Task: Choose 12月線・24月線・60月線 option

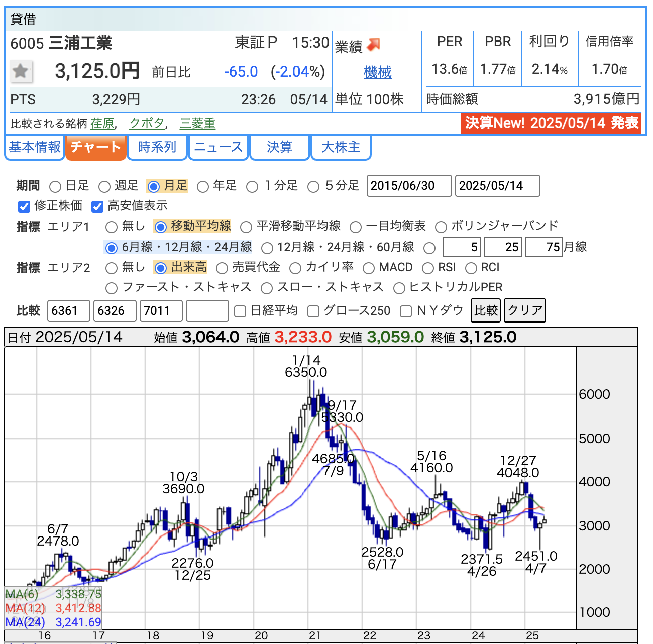Action: point(267,248)
